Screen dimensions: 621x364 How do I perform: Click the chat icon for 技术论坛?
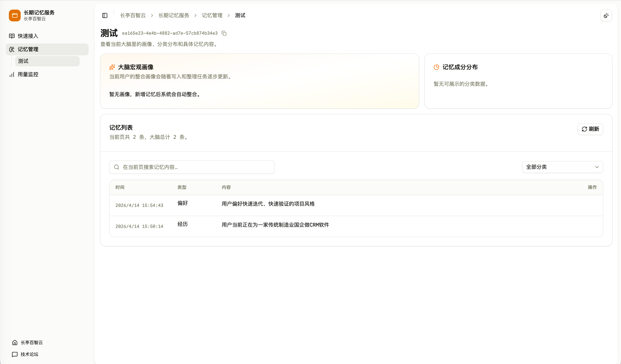[x=15, y=354]
